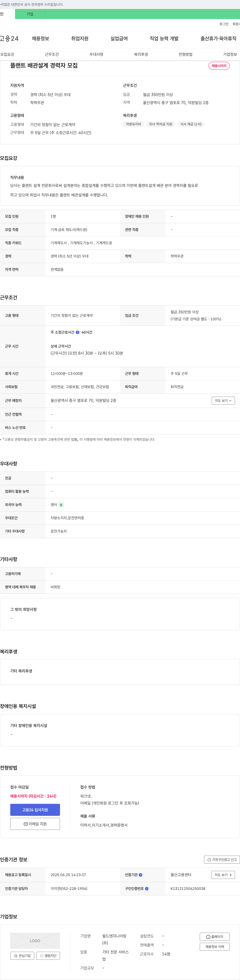Click 우대조건 value 차량소지자,운전면허증
This screenshot has width=240, height=980.
click(67, 518)
